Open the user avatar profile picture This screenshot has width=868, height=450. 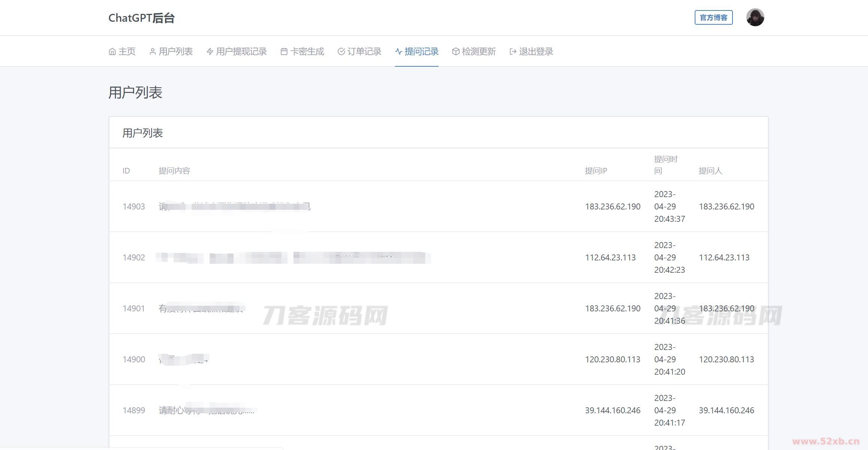coord(755,18)
